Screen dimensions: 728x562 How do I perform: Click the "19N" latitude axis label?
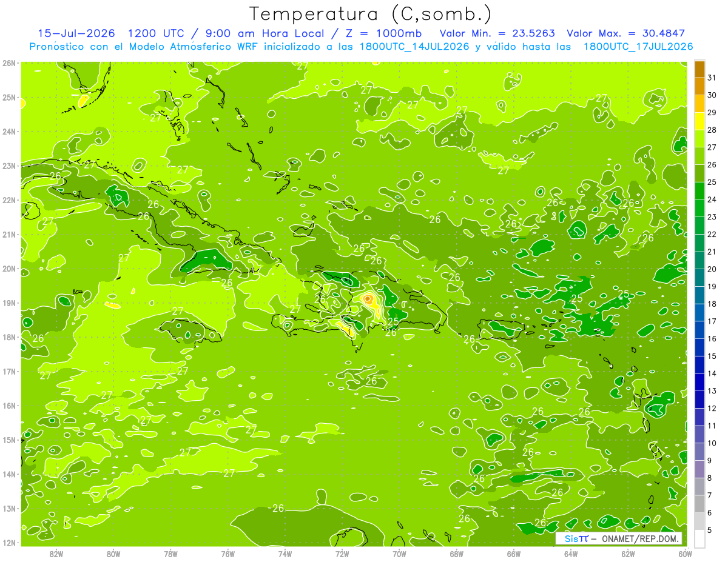click(8, 303)
